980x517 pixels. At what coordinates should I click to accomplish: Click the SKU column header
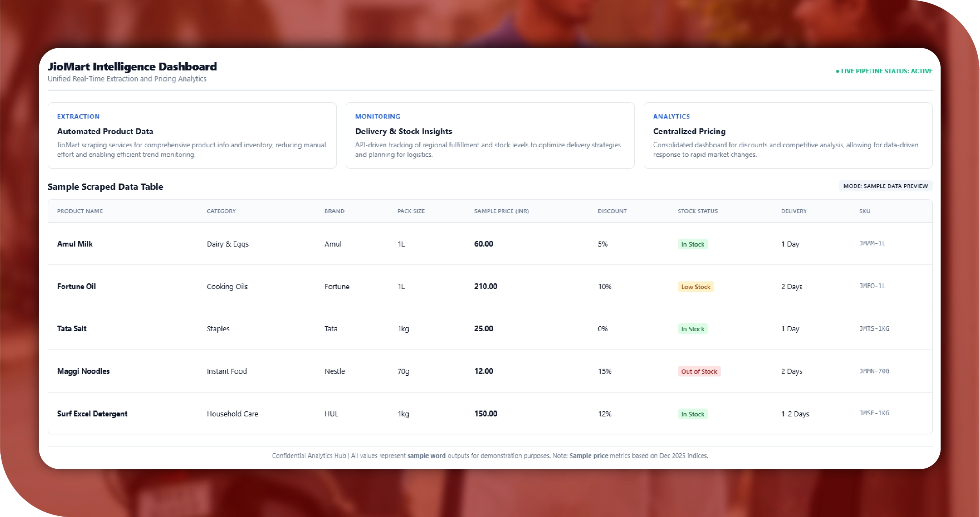pos(864,211)
